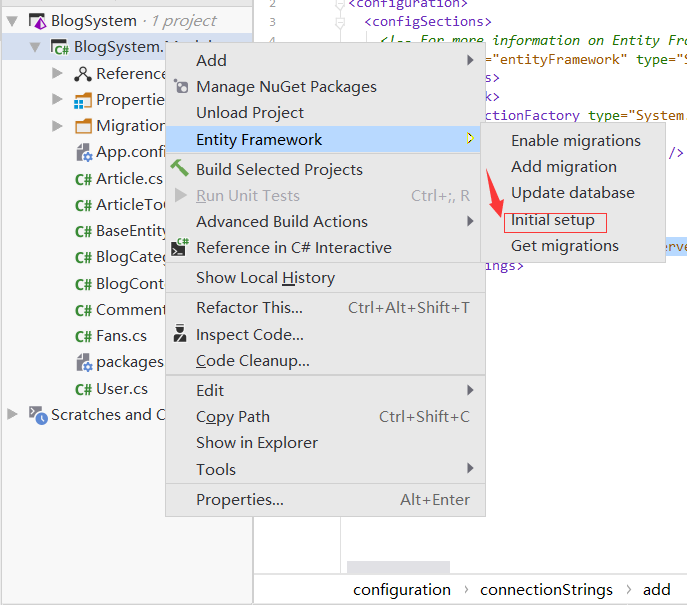687x605 pixels.
Task: Expand the Migrations folder
Action: point(57,126)
